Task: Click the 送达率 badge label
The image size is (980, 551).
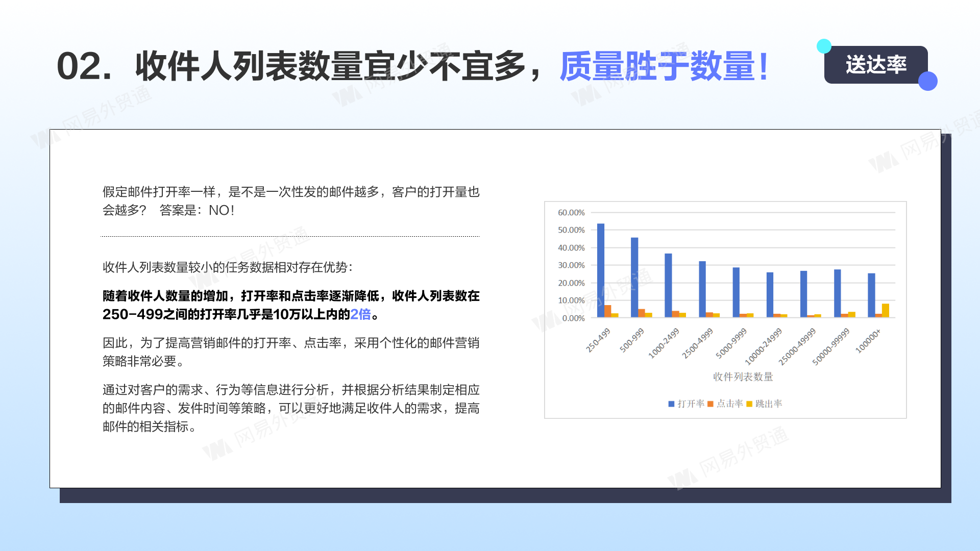Action: 875,65
